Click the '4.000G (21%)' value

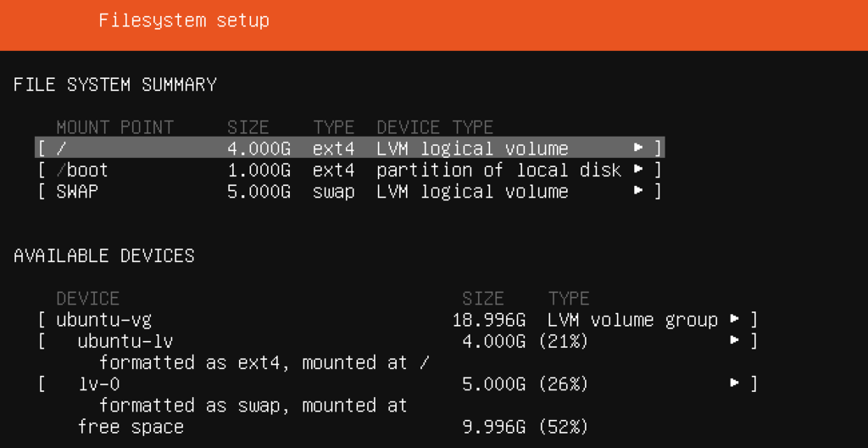pos(525,341)
